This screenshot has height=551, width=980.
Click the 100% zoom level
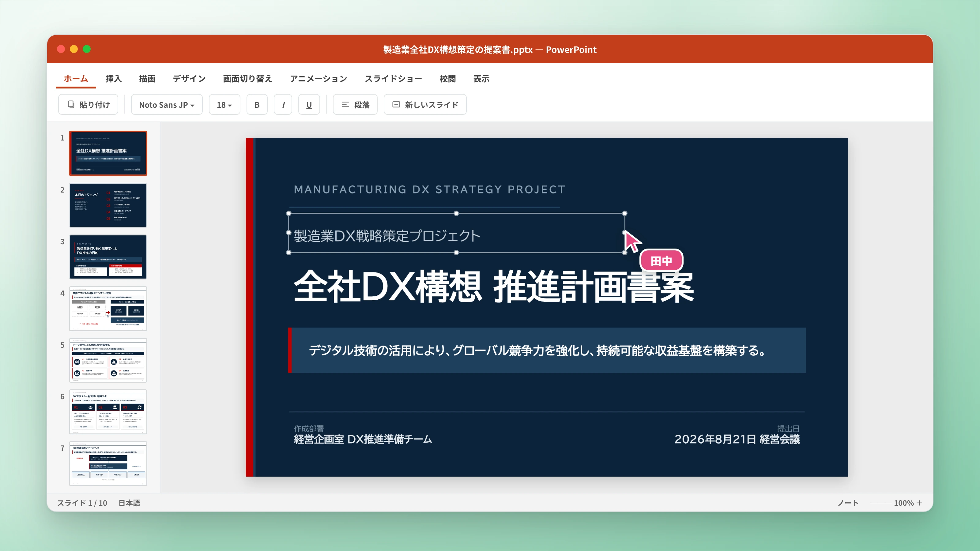click(903, 503)
